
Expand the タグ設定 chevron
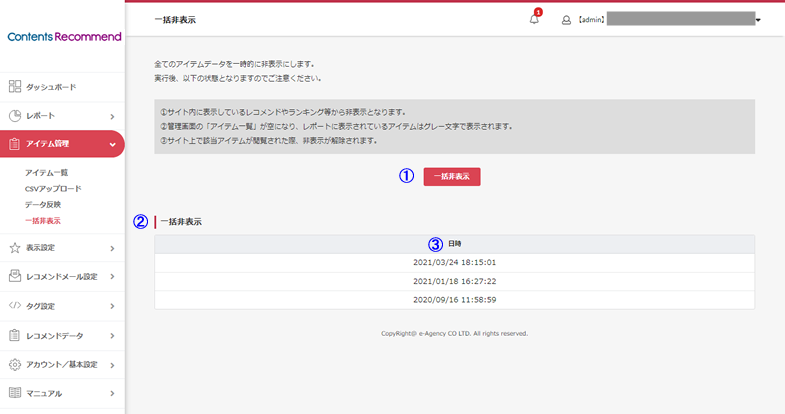coord(112,306)
